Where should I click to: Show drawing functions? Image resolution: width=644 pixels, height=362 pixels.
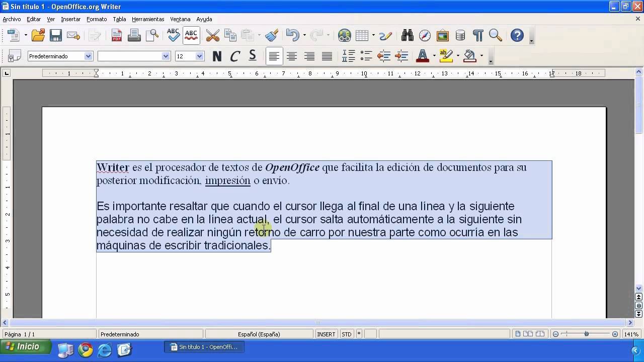click(x=385, y=36)
